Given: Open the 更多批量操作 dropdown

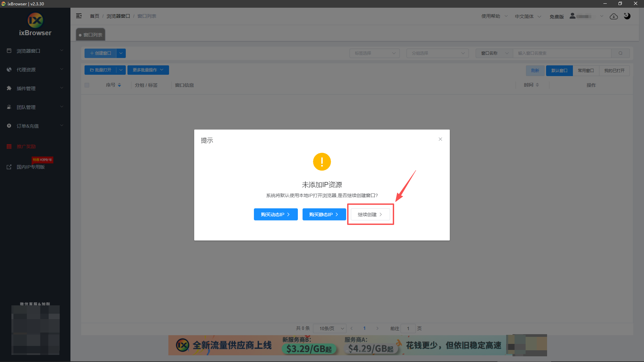Looking at the screenshot, I should (148, 70).
